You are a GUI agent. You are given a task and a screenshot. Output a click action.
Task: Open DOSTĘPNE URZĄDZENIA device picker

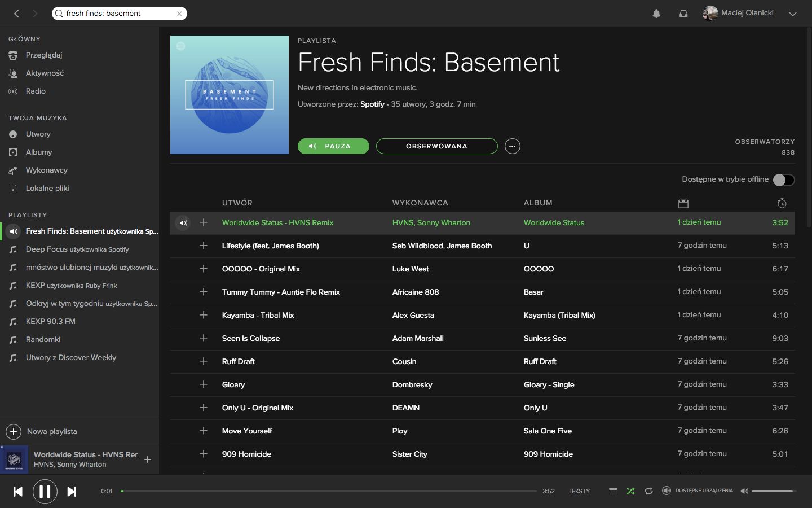(697, 491)
